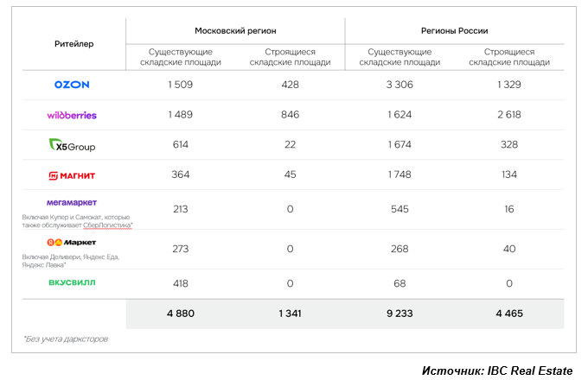
Task: Click the X5 Group value 614
Action: coord(181,145)
